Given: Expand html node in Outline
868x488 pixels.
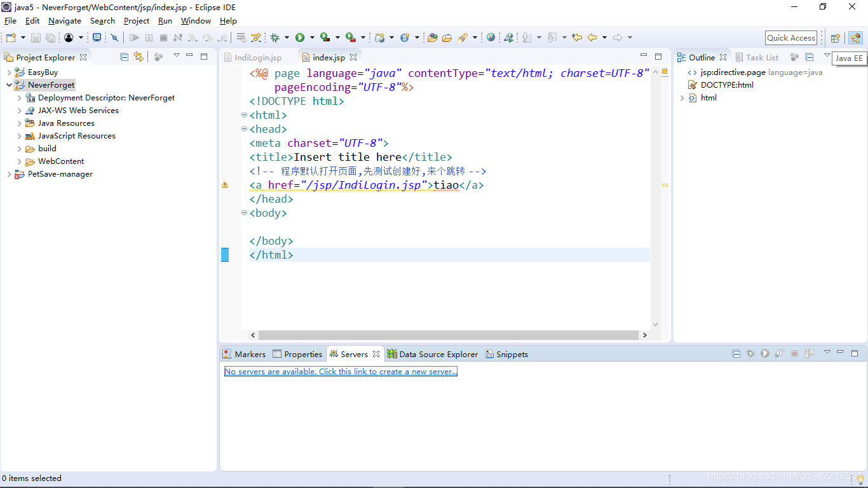Looking at the screenshot, I should point(682,98).
